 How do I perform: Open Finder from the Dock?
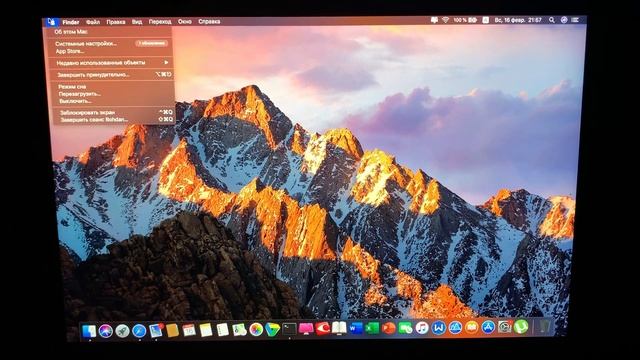point(89,331)
